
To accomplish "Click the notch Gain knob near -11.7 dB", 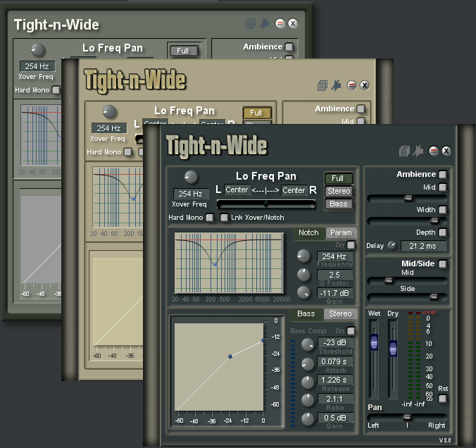I will pos(303,292).
